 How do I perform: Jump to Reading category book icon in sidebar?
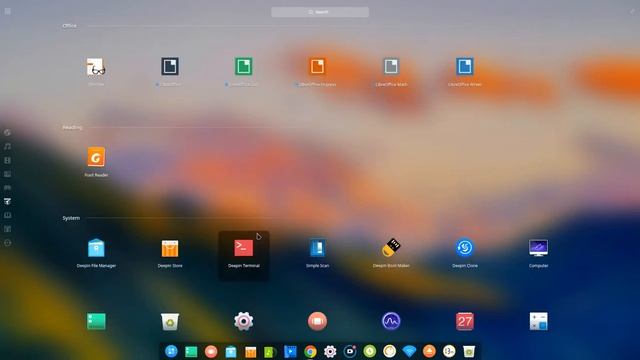pyautogui.click(x=7, y=215)
